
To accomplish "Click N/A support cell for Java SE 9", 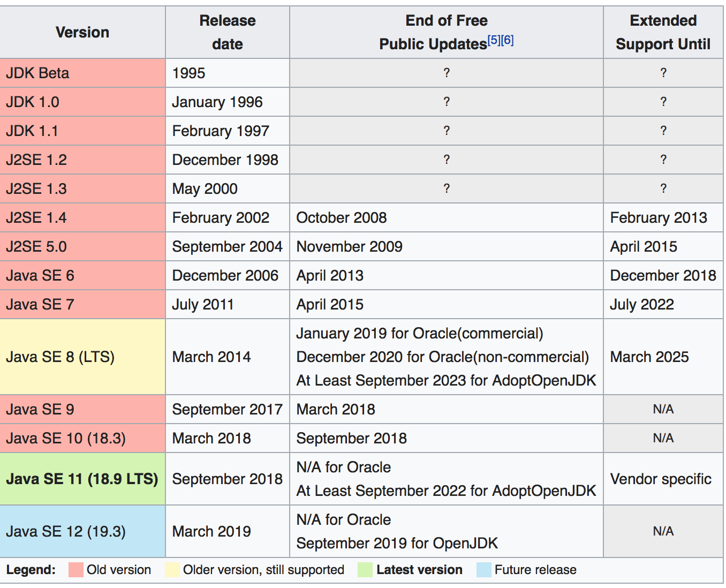I will [x=663, y=409].
